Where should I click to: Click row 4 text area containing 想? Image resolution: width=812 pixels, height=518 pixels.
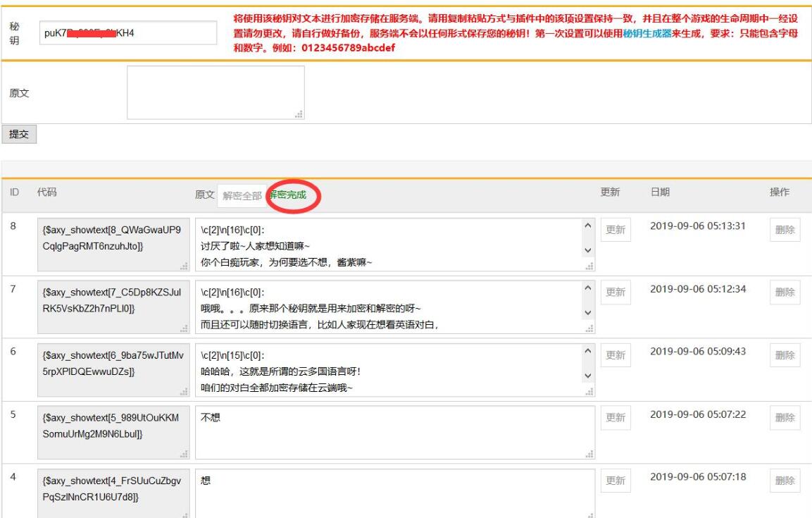tap(395, 493)
